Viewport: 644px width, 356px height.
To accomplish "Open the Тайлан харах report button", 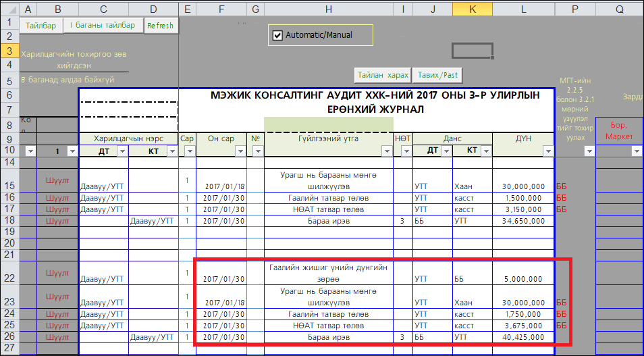I will (383, 75).
